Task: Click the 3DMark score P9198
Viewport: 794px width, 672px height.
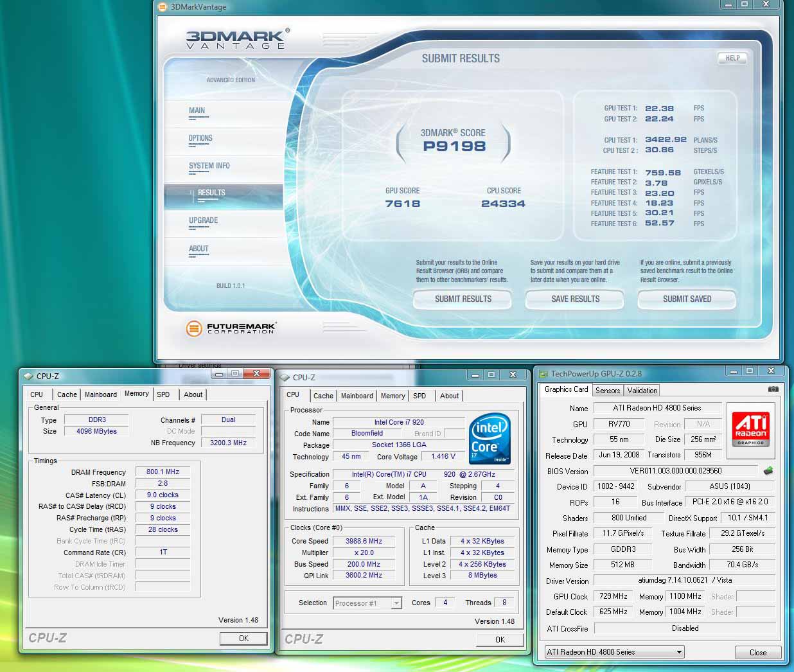Action: click(454, 146)
